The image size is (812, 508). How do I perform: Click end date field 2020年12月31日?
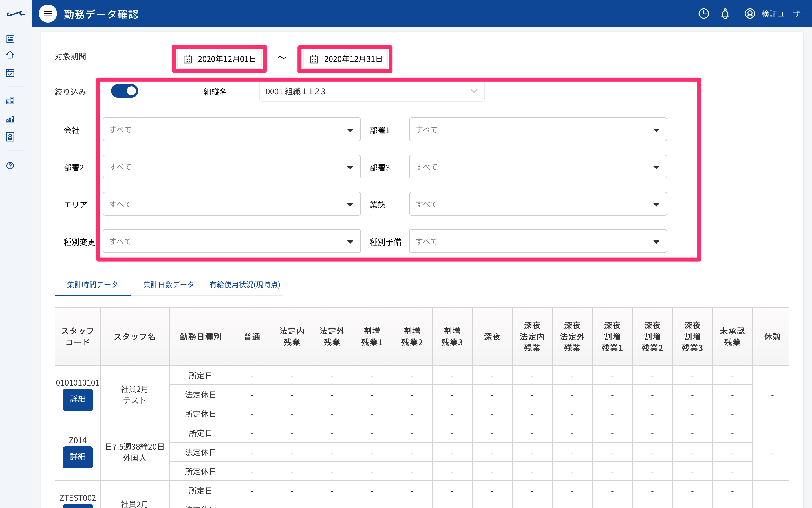click(x=346, y=59)
